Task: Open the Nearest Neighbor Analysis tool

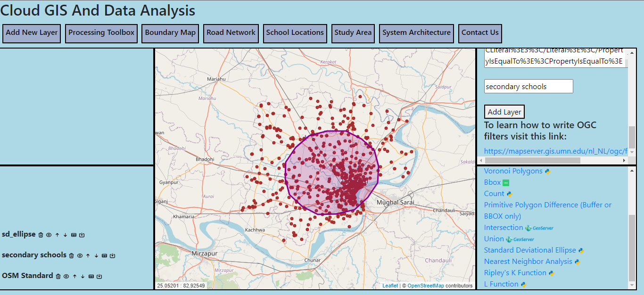Action: (528, 262)
